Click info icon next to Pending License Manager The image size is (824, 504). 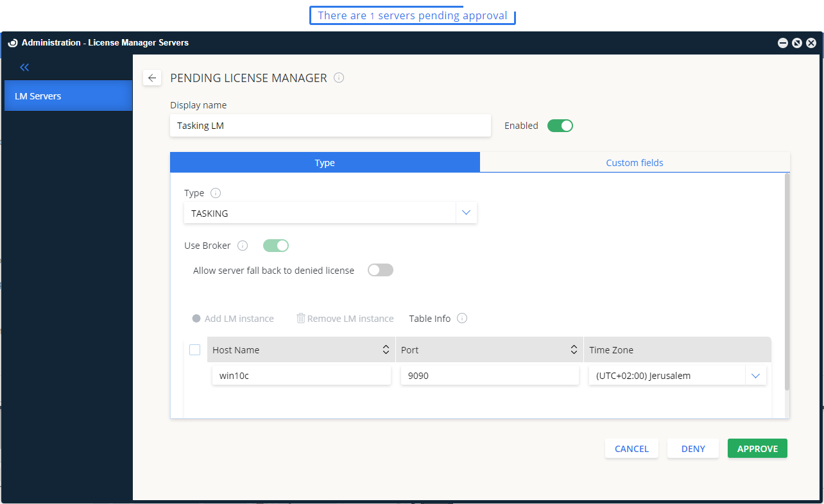tap(339, 78)
